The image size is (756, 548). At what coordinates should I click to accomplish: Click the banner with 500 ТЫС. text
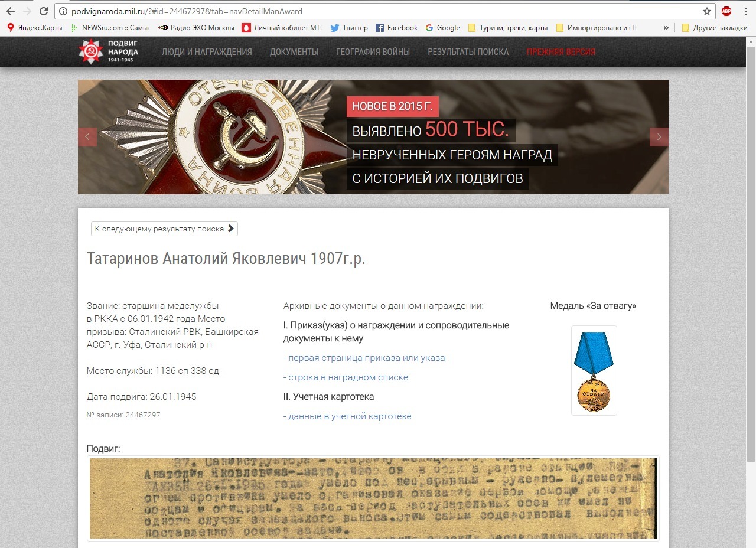coord(373,137)
